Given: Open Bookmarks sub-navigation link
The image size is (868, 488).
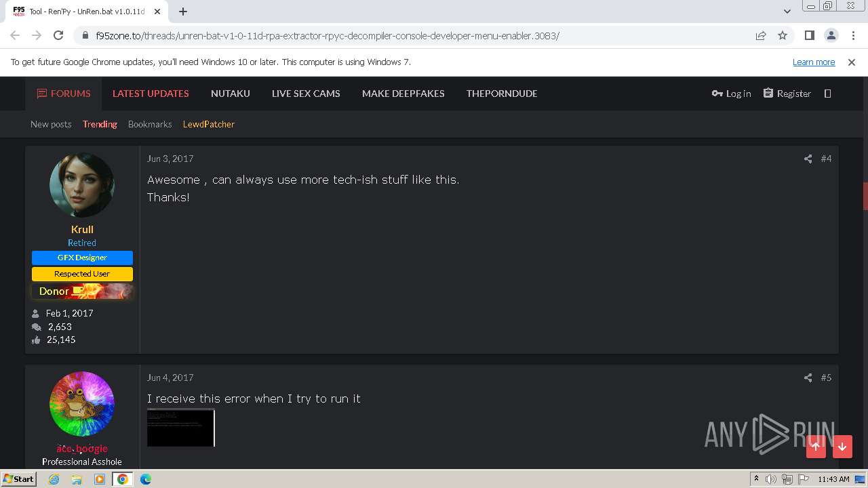Looking at the screenshot, I should (150, 124).
